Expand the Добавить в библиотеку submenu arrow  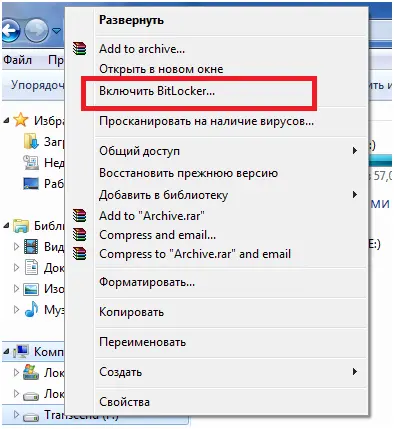coord(355,194)
